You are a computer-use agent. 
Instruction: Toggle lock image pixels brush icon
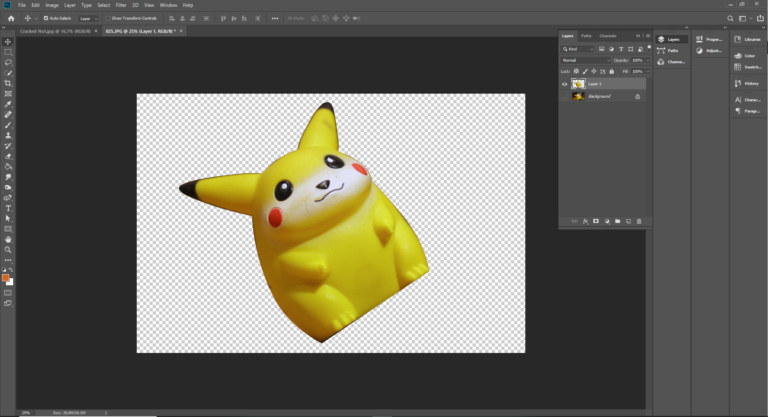point(585,72)
